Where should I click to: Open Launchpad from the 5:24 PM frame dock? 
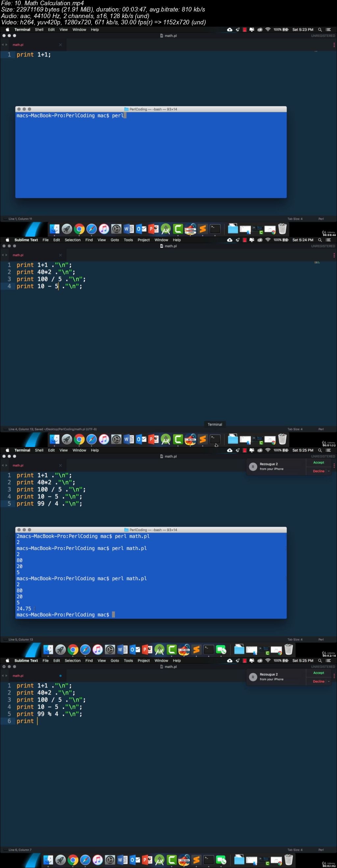tap(67, 439)
